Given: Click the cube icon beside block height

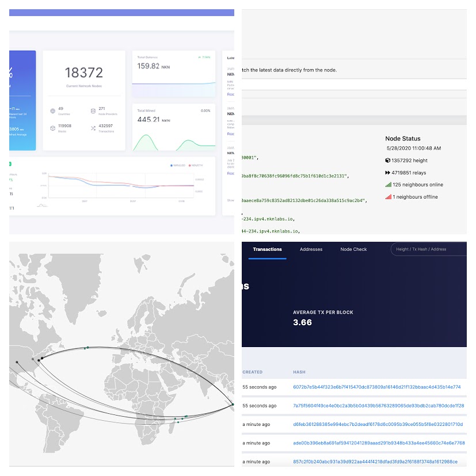Looking at the screenshot, I should tap(388, 160).
